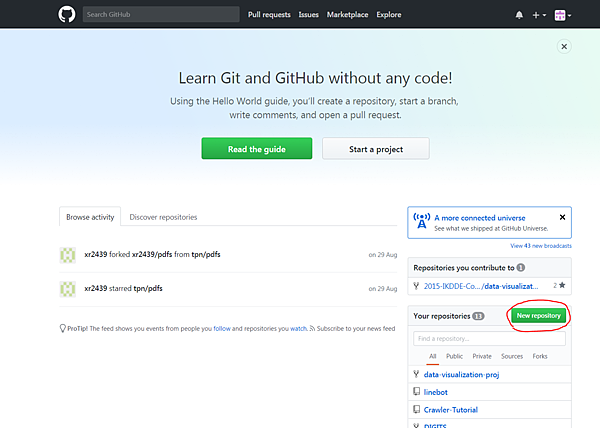Select the All repositories filter
This screenshot has width=600, height=428.
(432, 356)
